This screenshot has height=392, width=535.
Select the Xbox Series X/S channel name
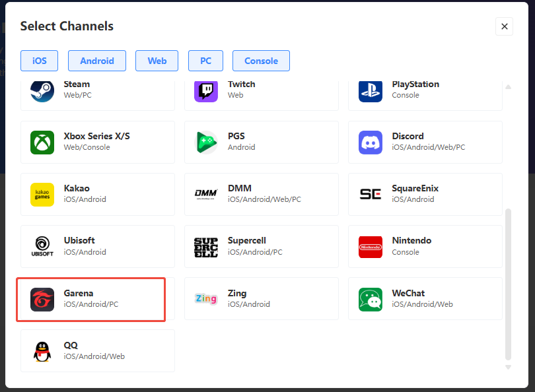coord(97,136)
